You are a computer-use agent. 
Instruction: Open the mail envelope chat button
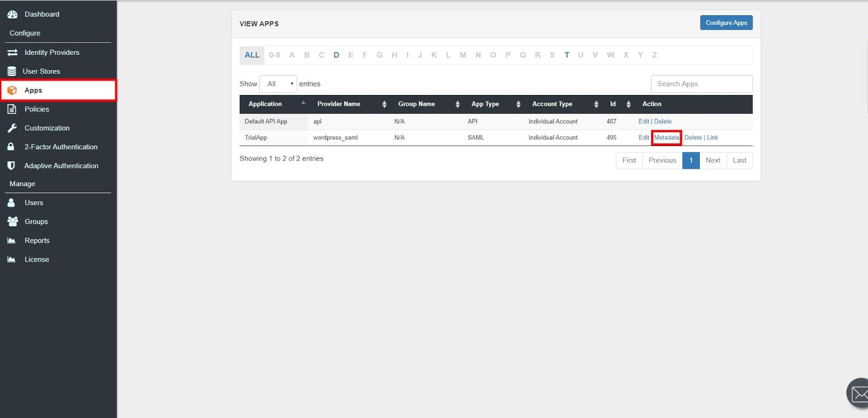coord(859,393)
